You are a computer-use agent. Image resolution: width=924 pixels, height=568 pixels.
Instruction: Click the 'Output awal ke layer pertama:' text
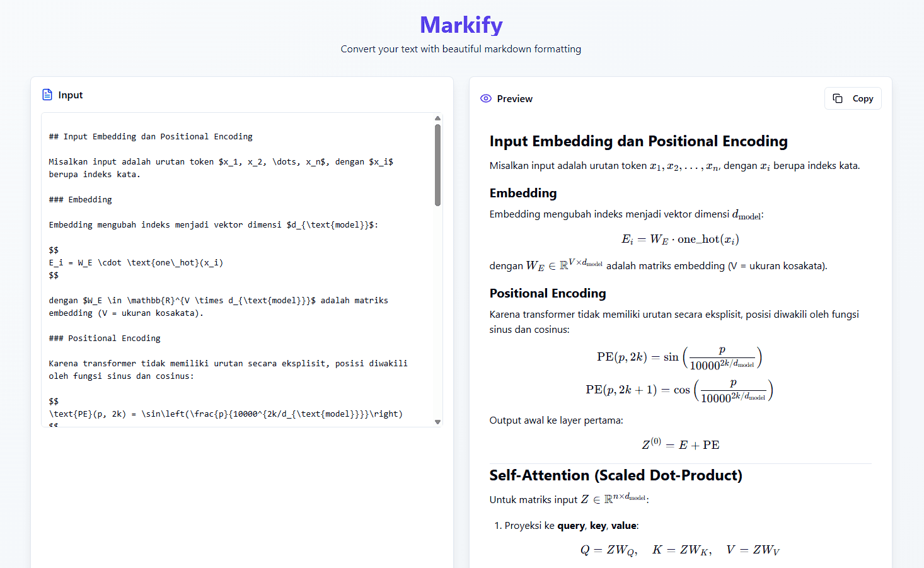(x=556, y=420)
